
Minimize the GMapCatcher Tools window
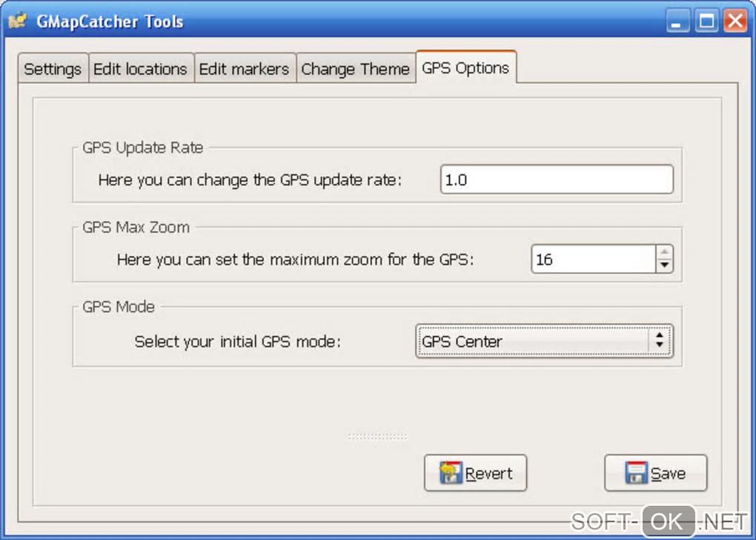tap(677, 22)
